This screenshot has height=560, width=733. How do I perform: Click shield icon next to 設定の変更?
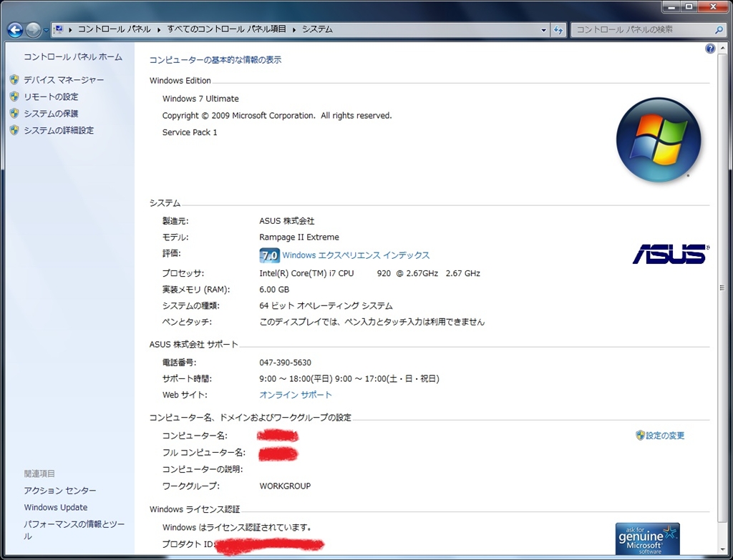tap(640, 436)
